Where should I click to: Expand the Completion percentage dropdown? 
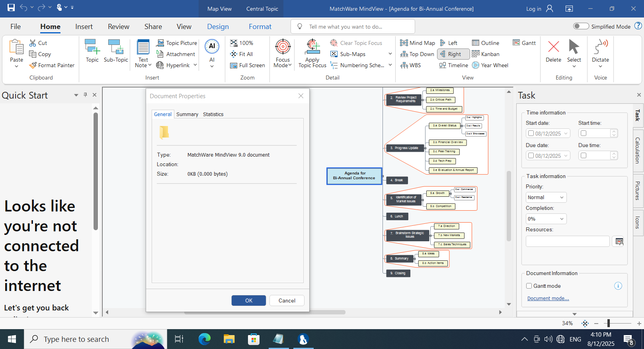pyautogui.click(x=546, y=219)
